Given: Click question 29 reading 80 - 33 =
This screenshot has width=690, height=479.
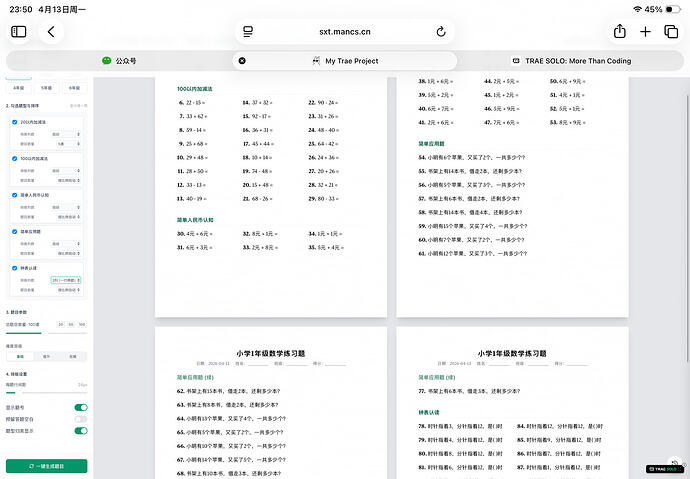Looking at the screenshot, I should (323, 199).
